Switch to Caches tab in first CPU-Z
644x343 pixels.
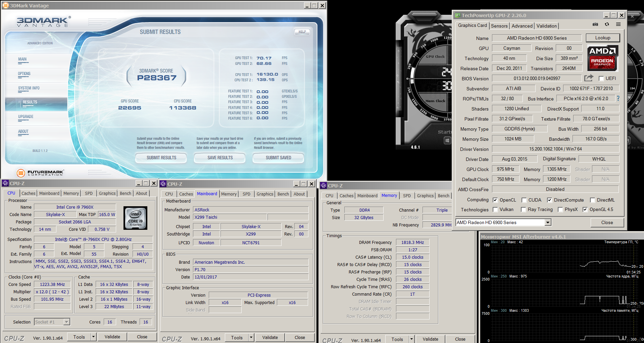28,193
